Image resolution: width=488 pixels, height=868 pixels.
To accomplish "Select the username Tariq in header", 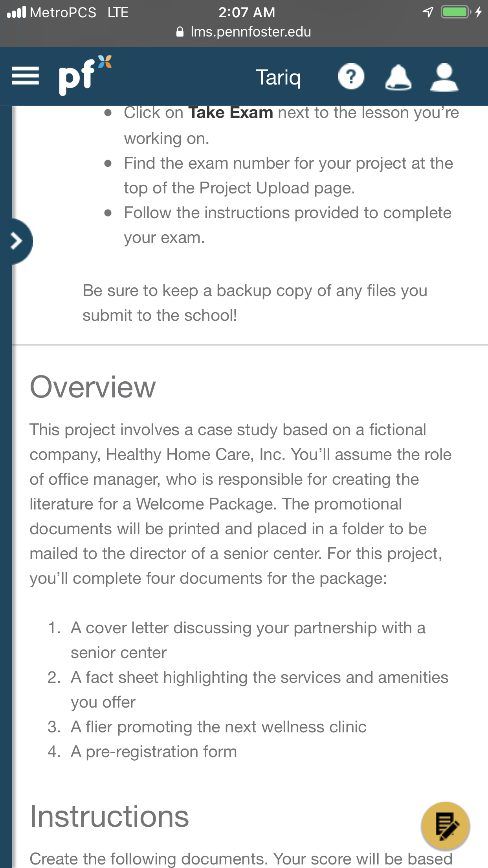I will tap(278, 77).
